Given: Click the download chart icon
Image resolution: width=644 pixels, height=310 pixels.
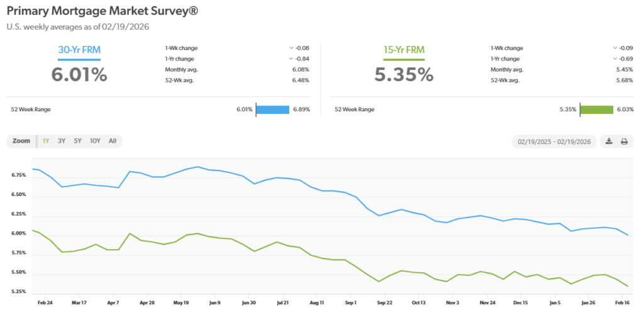Looking at the screenshot, I should tap(609, 141).
